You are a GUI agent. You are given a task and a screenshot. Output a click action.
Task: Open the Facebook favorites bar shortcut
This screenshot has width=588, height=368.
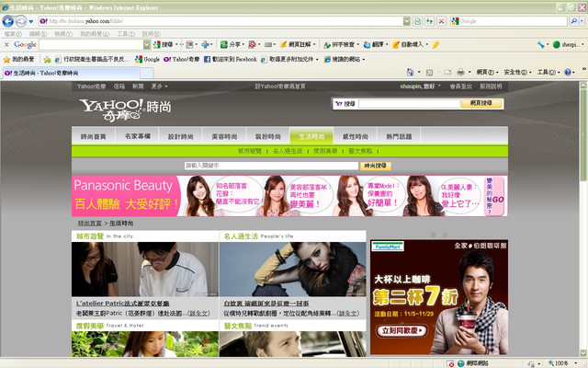pyautogui.click(x=231, y=59)
